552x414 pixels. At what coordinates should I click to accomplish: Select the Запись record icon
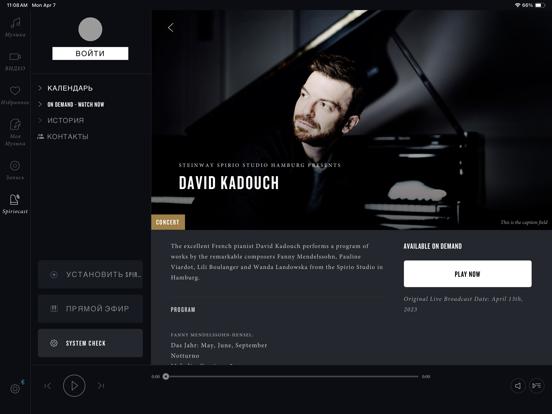pyautogui.click(x=15, y=165)
